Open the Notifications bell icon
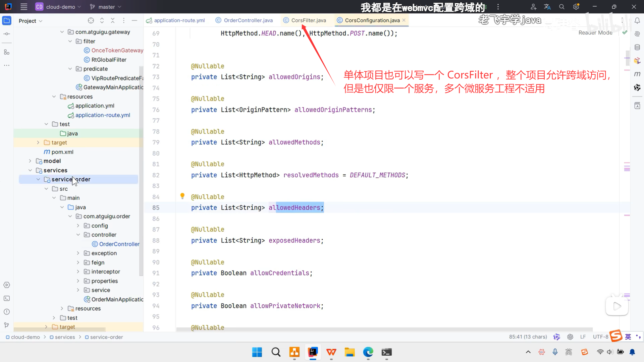The height and width of the screenshot is (362, 644). [x=637, y=21]
